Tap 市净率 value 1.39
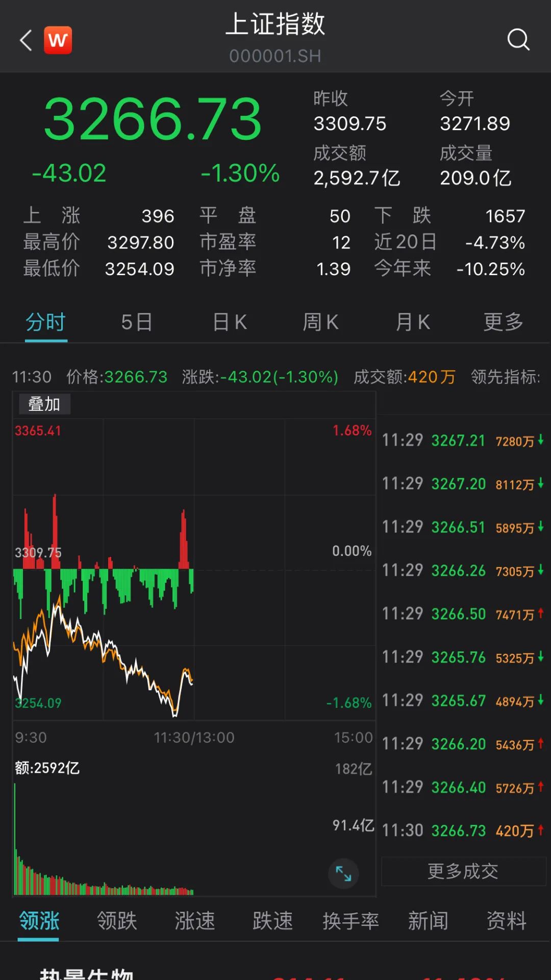 (x=334, y=269)
